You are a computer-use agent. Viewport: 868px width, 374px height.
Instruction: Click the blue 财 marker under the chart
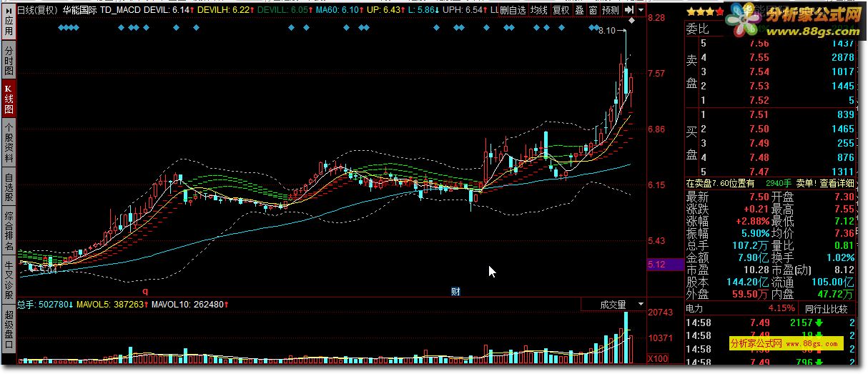pyautogui.click(x=455, y=291)
